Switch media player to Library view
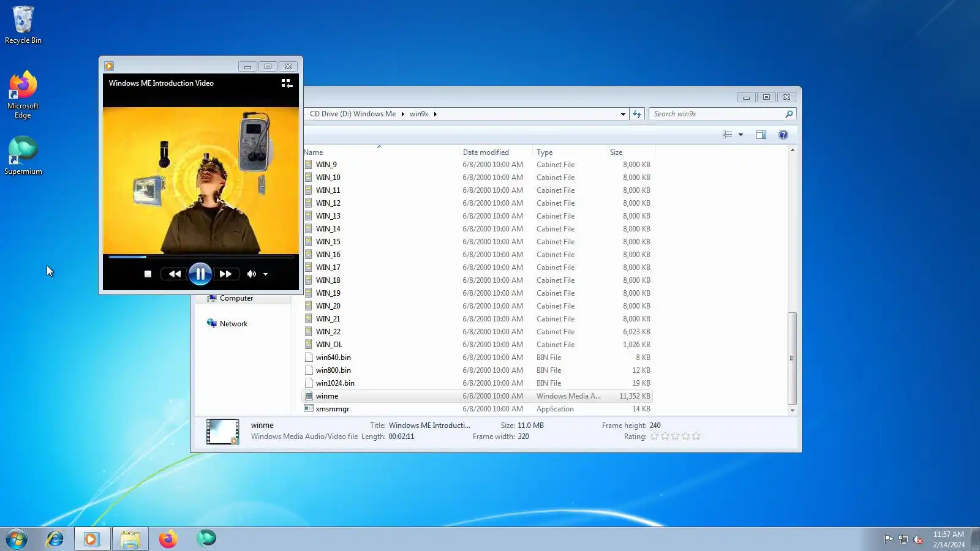Screen dimensions: 980x551 (287, 83)
